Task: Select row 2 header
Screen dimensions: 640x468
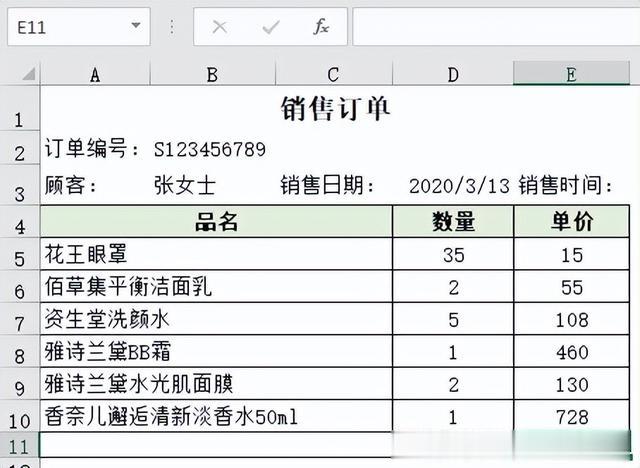Action: point(20,148)
